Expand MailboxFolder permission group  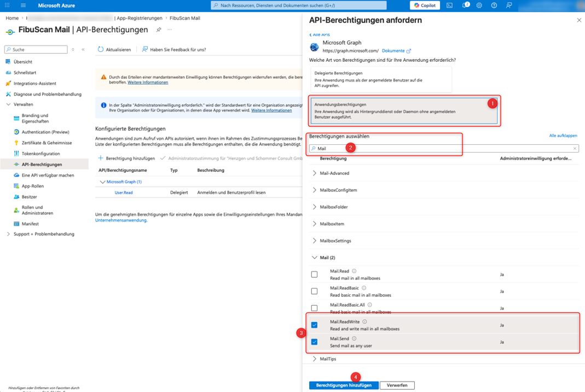315,207
